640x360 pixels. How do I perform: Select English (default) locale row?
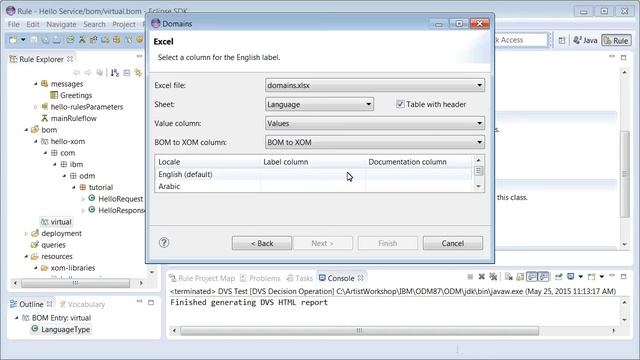click(x=313, y=174)
